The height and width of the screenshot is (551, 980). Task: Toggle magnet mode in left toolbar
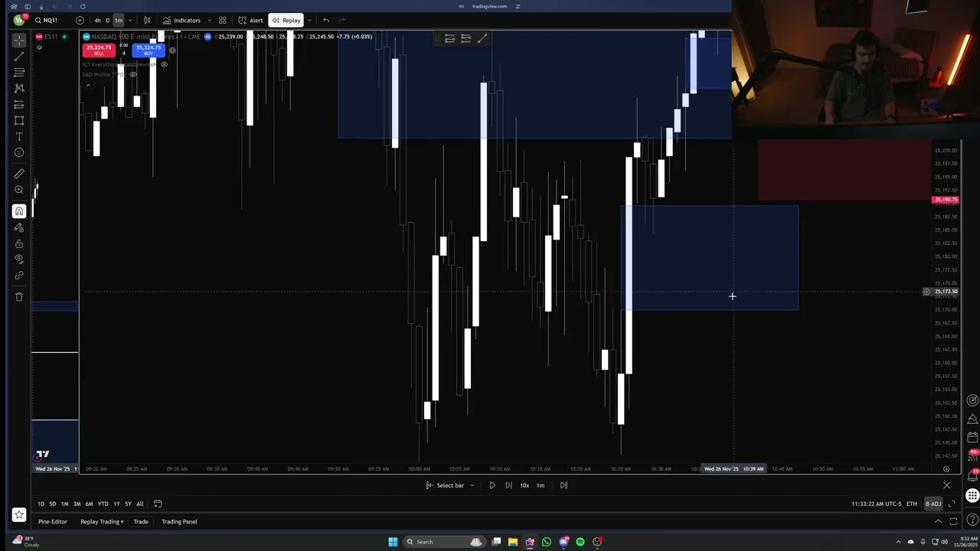tap(19, 211)
